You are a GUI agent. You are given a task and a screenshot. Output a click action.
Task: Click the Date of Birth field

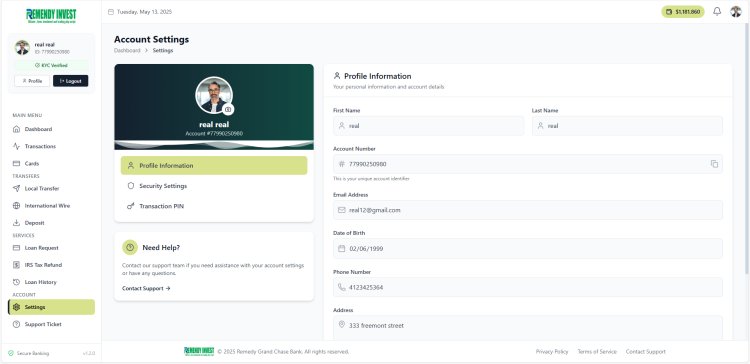tap(528, 249)
